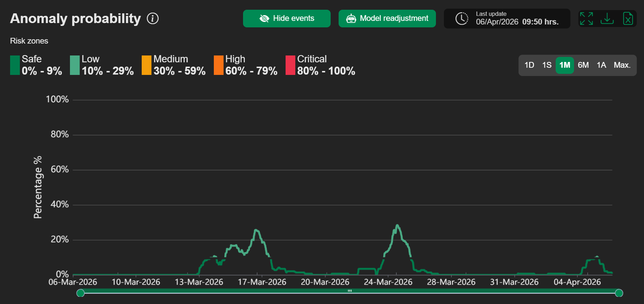Click the Safe risk zone color swatch
Image resolution: width=644 pixels, height=304 pixels.
pyautogui.click(x=15, y=65)
